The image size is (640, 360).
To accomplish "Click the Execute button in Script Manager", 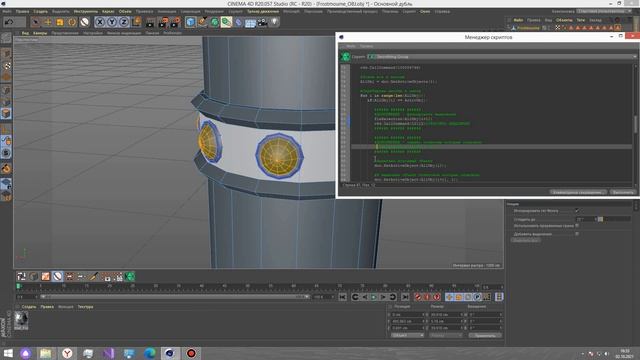I will 623,192.
